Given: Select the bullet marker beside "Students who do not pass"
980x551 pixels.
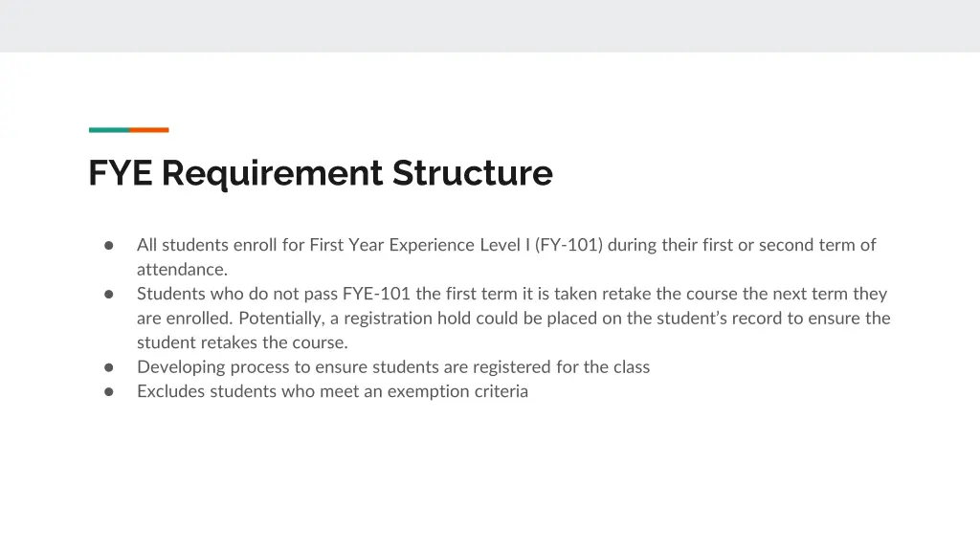Looking at the screenshot, I should pos(109,294).
